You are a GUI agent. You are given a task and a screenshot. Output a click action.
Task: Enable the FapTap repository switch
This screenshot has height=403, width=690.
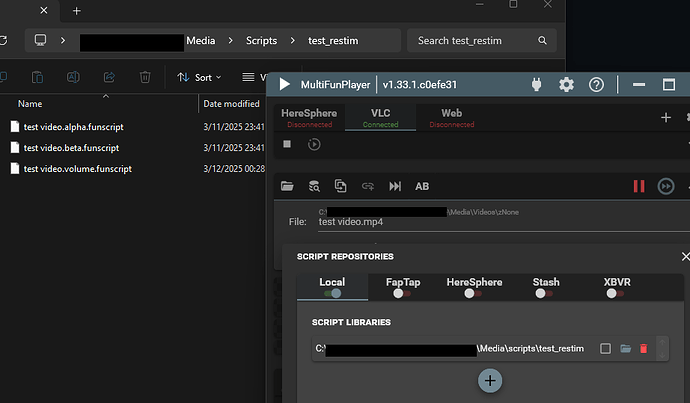403,293
